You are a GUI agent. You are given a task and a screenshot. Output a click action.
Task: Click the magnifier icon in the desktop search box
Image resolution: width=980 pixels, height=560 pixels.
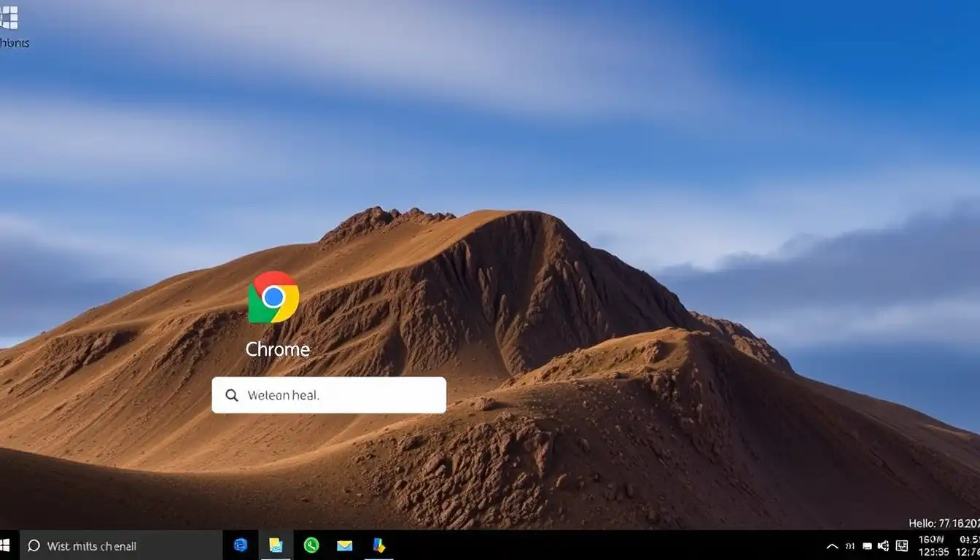click(232, 395)
